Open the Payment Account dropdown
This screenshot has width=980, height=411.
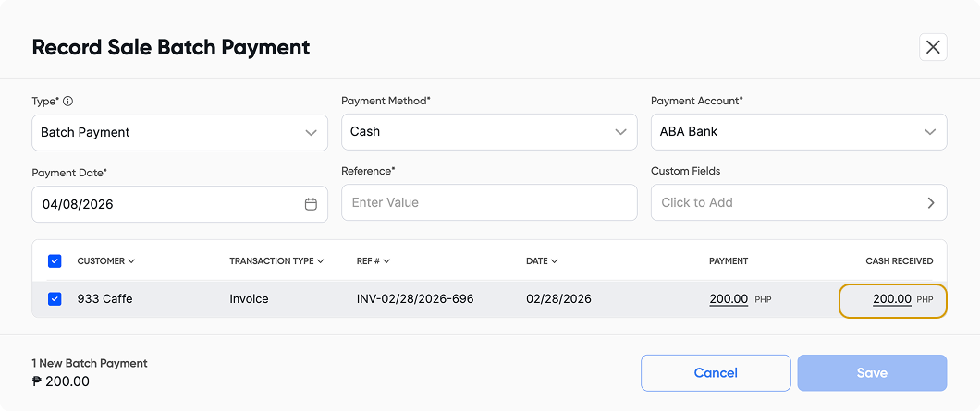click(799, 132)
